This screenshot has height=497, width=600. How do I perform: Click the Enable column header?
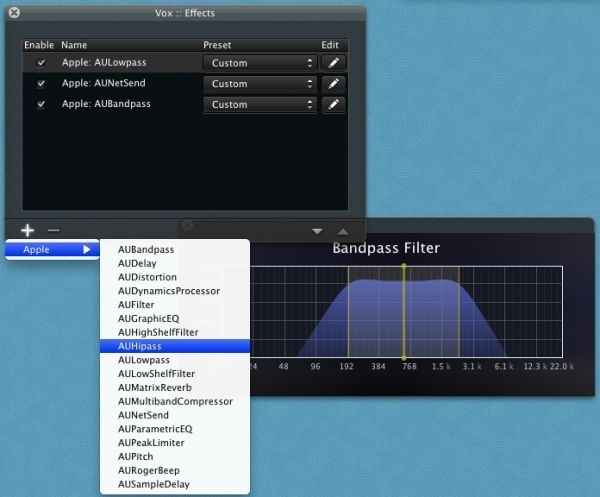[39, 45]
